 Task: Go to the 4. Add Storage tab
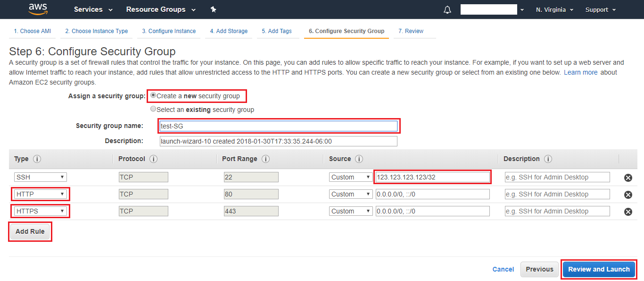[229, 31]
